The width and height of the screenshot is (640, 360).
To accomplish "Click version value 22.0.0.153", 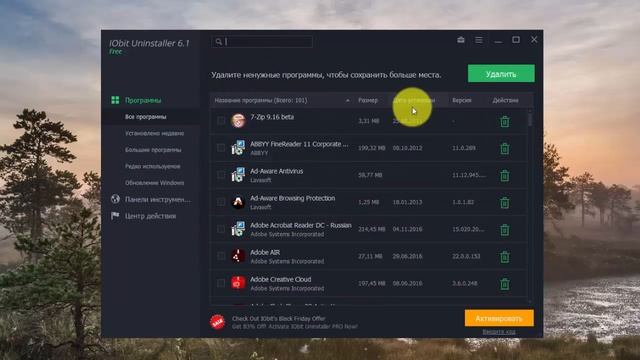I will click(x=466, y=256).
